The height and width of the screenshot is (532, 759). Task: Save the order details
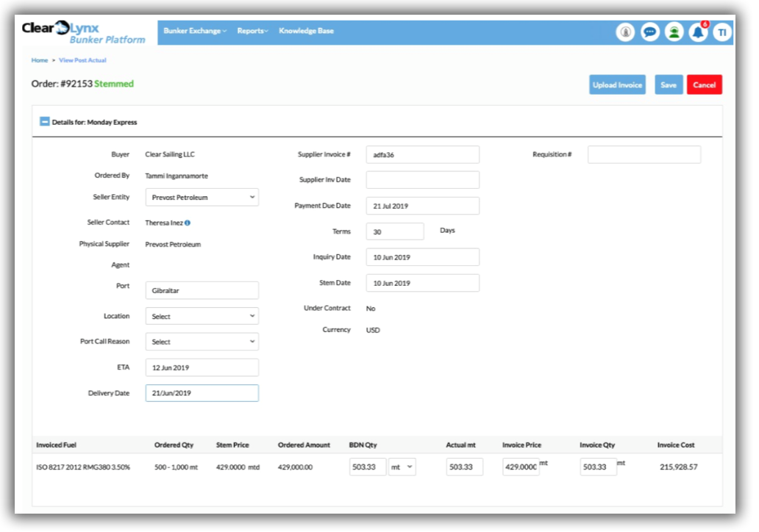tap(669, 85)
